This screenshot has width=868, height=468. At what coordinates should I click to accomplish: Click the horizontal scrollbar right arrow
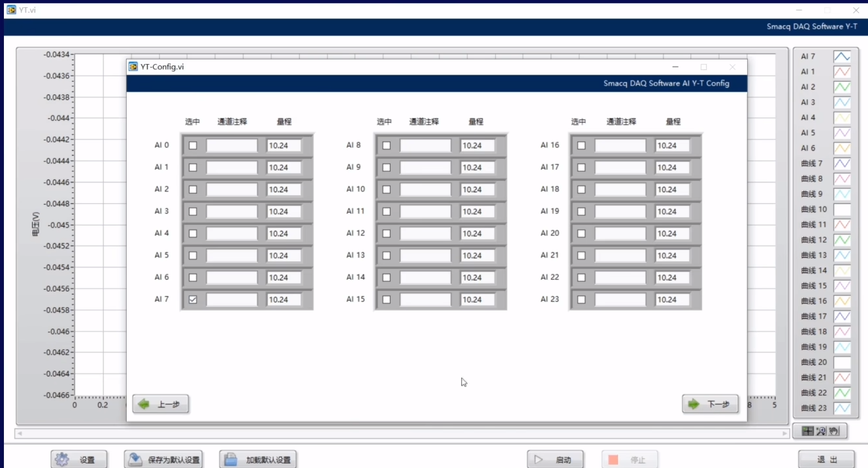point(785,433)
